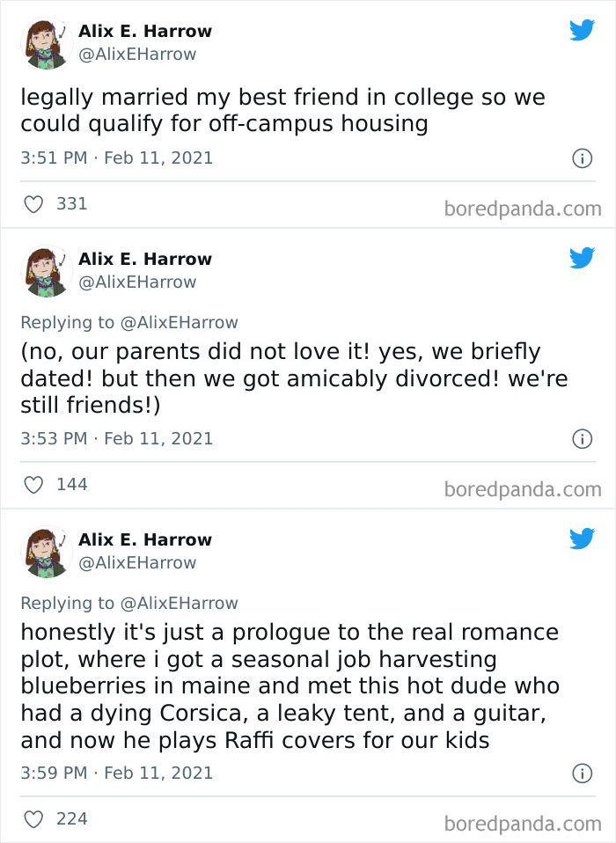Image resolution: width=616 pixels, height=843 pixels.
Task: Open Alix E. Harrow's avatar on the first tweet
Action: coord(46,42)
